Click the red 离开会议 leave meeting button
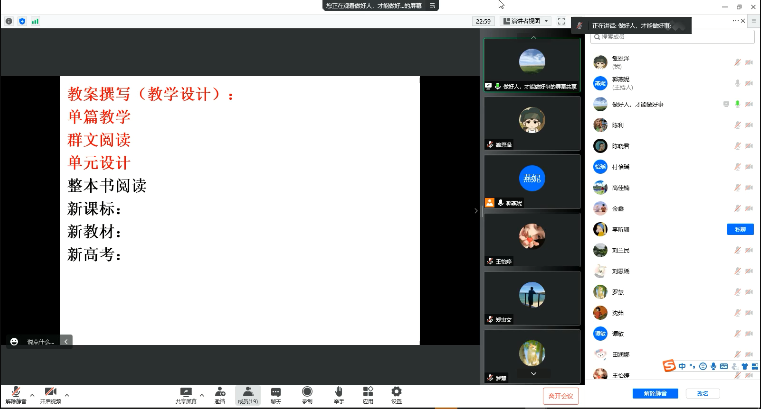 pos(561,396)
